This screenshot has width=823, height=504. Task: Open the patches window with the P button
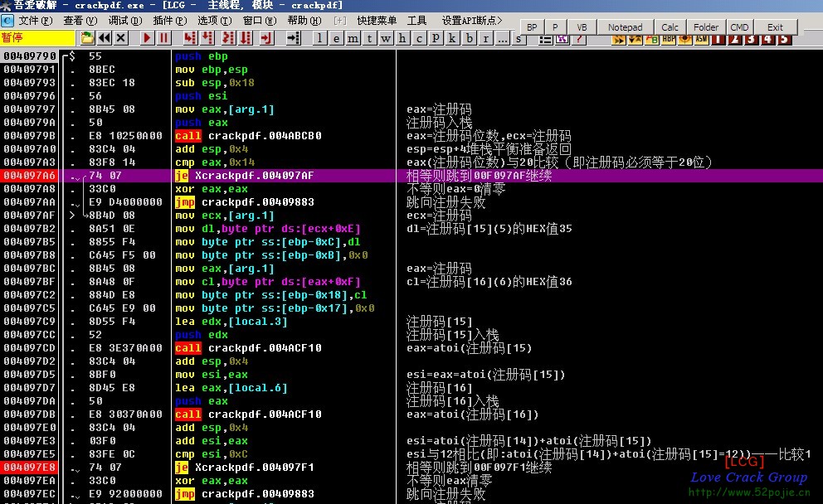[x=436, y=38]
